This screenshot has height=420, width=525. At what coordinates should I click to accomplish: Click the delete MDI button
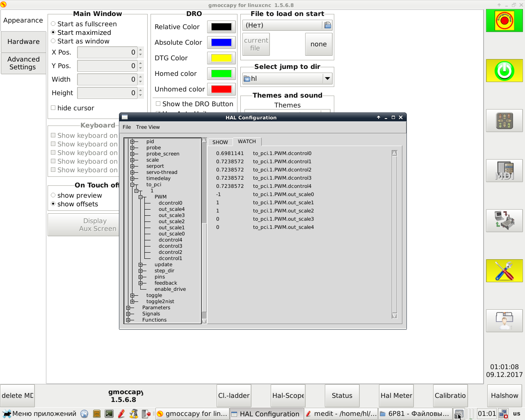(18, 395)
